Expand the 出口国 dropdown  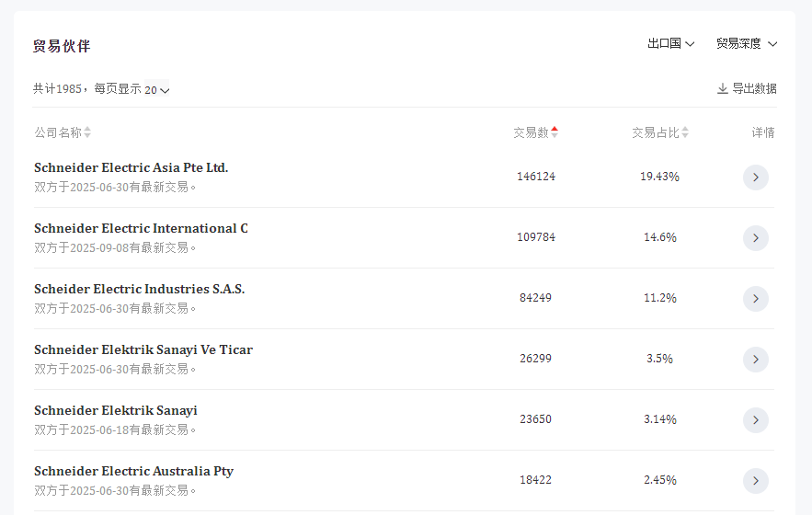click(x=670, y=43)
